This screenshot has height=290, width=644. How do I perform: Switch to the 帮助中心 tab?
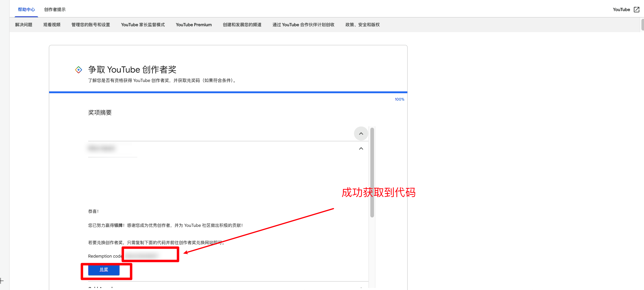coord(26,10)
